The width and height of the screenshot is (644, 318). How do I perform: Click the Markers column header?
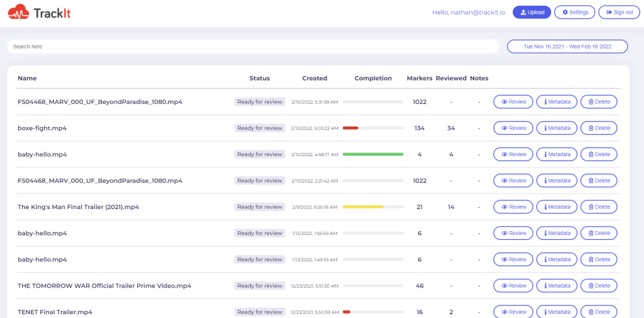click(419, 78)
